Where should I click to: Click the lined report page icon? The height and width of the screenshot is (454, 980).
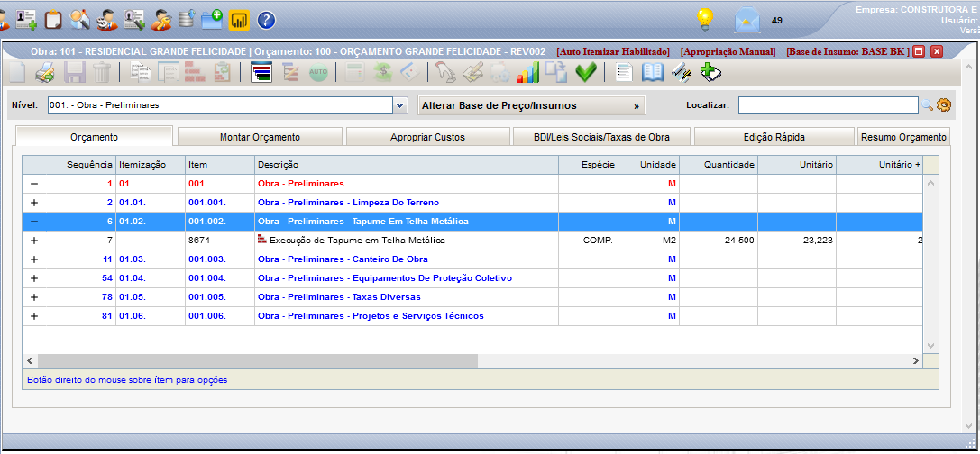tap(624, 72)
